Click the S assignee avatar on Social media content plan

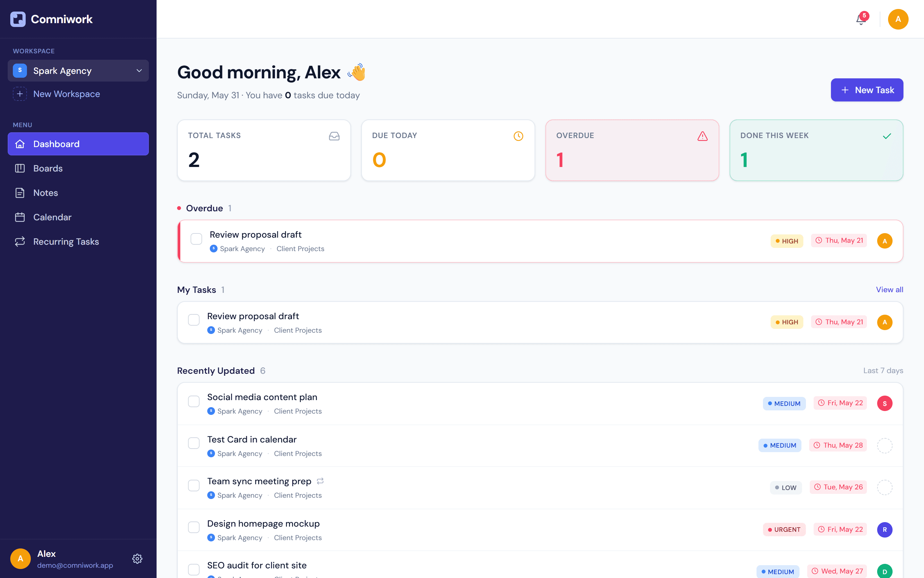point(884,403)
